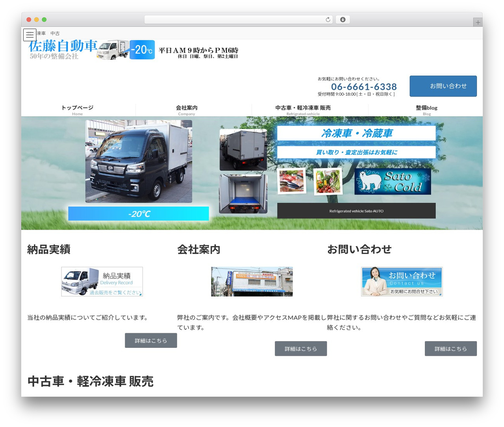
Task: Open the お問い合わせ Contact us banner image
Action: (402, 282)
